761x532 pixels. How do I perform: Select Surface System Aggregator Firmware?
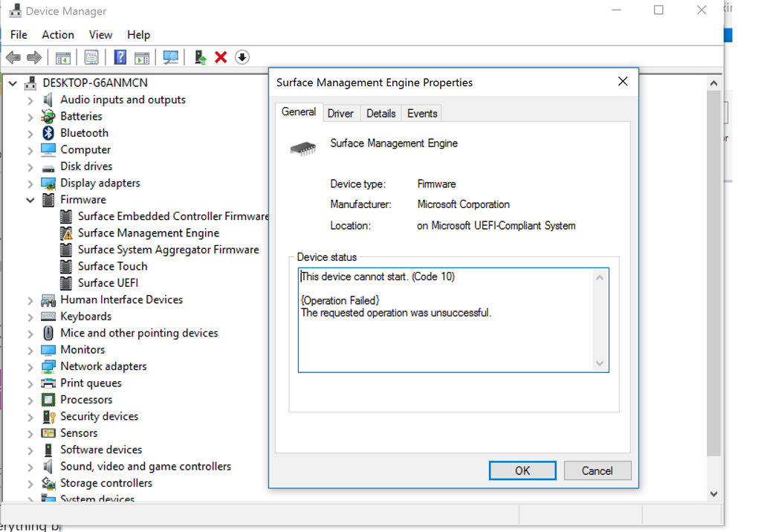169,250
